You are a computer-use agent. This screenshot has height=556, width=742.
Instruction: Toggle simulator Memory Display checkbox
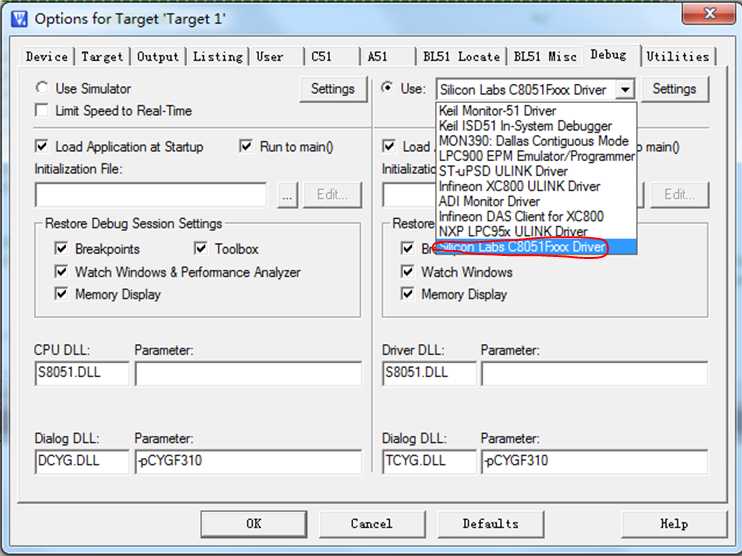tap(61, 294)
